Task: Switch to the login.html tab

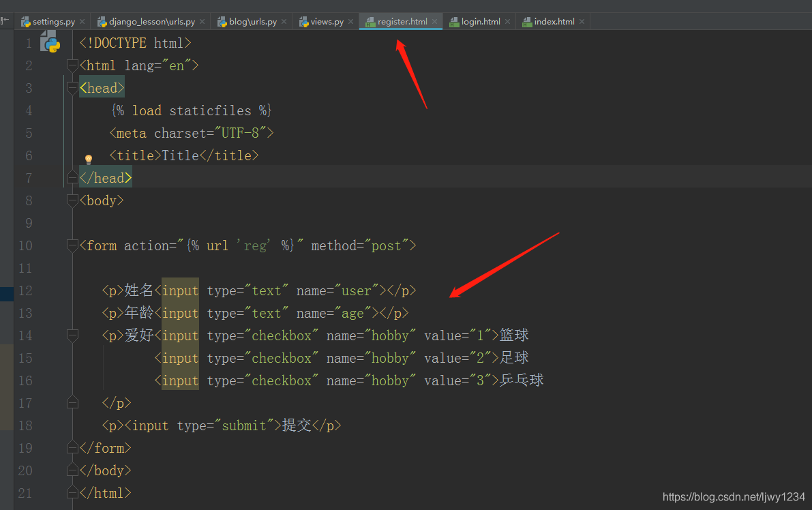Action: (481, 22)
